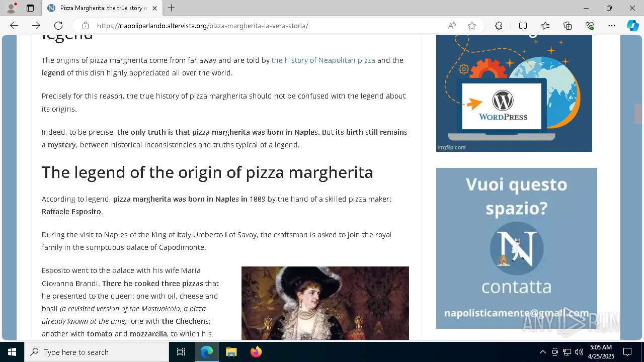Image resolution: width=644 pixels, height=362 pixels.
Task: Go forward to the next page
Action: 36,26
